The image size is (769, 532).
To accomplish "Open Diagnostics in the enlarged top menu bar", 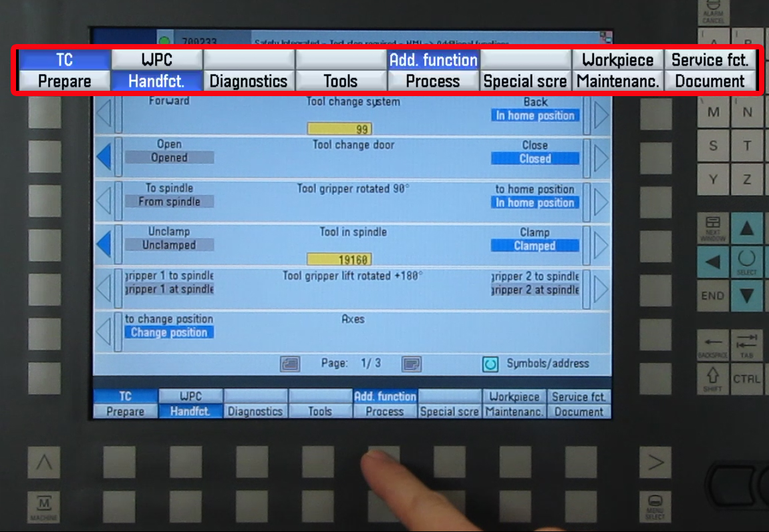I will click(x=249, y=81).
